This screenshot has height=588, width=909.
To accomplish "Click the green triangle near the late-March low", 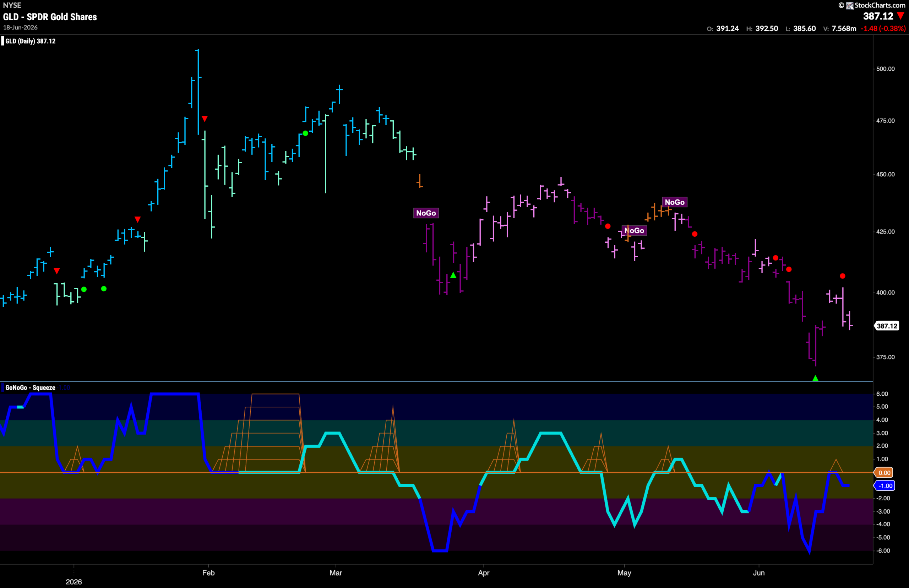I will click(x=453, y=275).
